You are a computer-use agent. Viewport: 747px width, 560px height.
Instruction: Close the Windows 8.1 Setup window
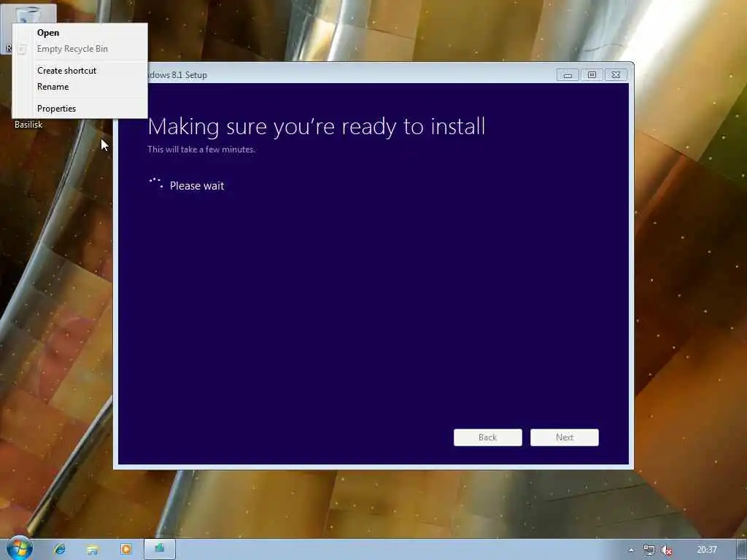616,75
